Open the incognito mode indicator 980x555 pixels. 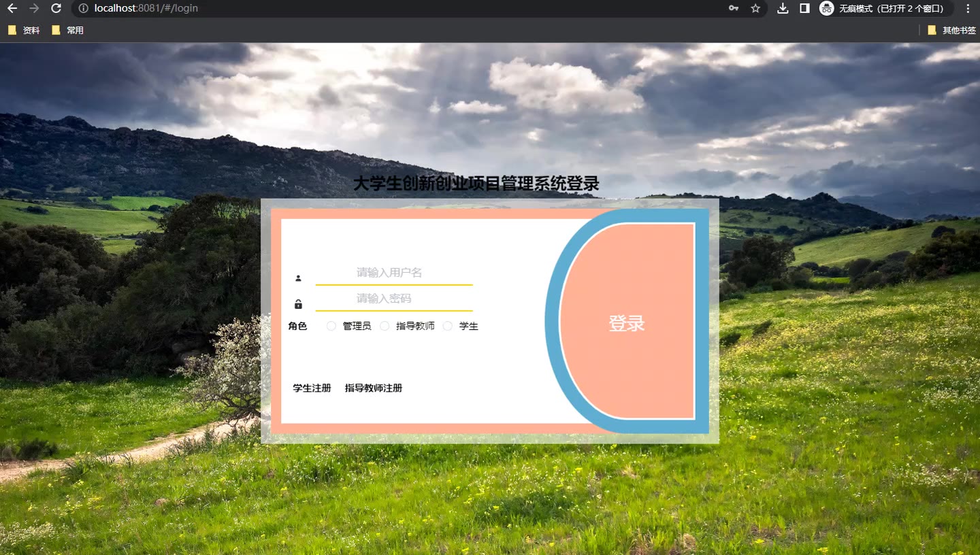pyautogui.click(x=886, y=8)
